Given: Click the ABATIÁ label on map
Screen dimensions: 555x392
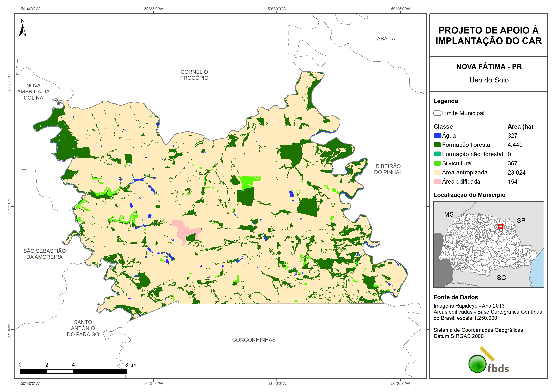Looking at the screenshot, I should pyautogui.click(x=386, y=39).
